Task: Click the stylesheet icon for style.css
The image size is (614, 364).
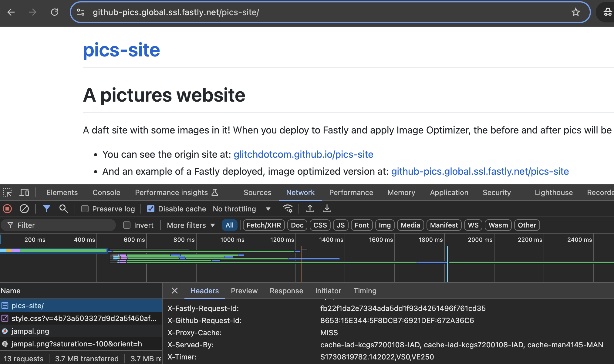Action: pos(5,318)
